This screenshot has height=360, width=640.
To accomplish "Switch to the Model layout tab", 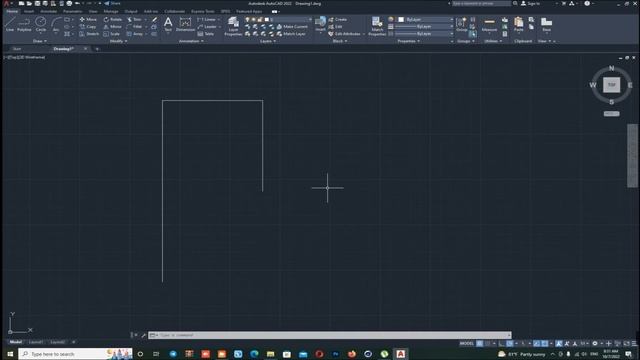I will pos(16,342).
